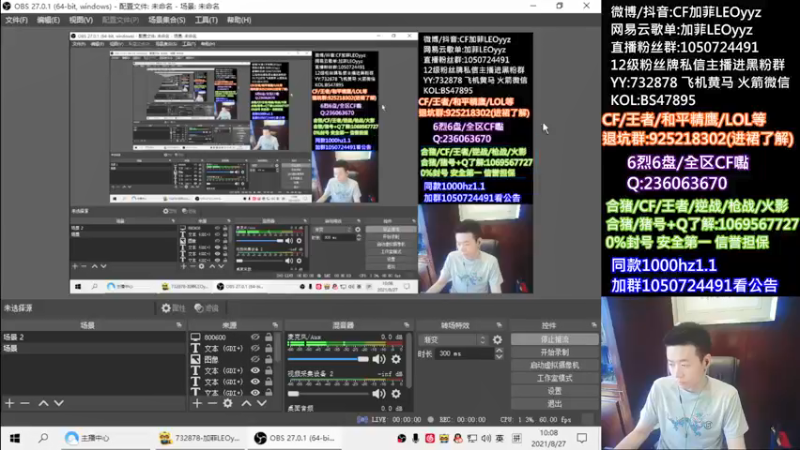Move source up with arrow icon
This screenshot has height=450, width=800.
(x=246, y=403)
